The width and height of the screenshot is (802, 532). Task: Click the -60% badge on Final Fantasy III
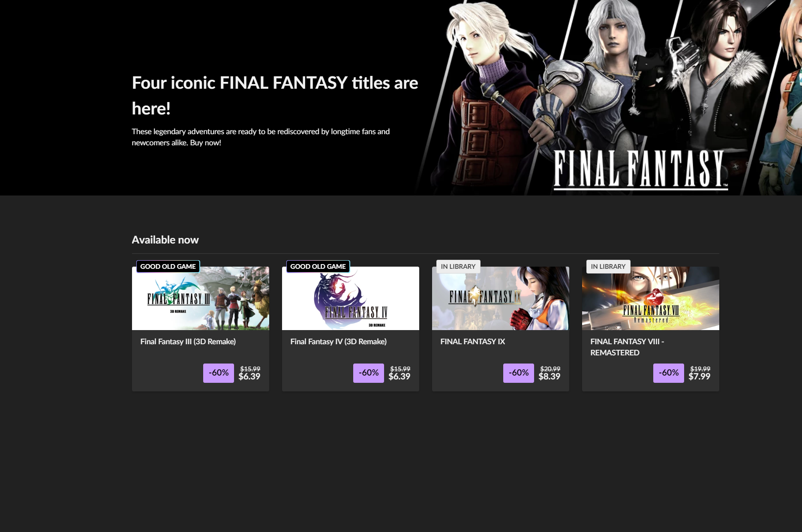pyautogui.click(x=219, y=373)
